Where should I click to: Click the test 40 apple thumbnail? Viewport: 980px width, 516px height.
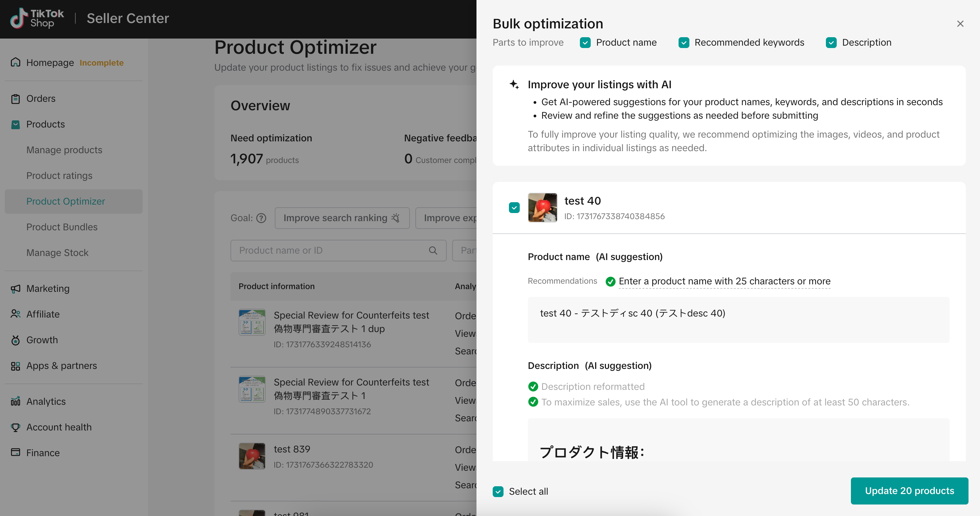tap(542, 208)
